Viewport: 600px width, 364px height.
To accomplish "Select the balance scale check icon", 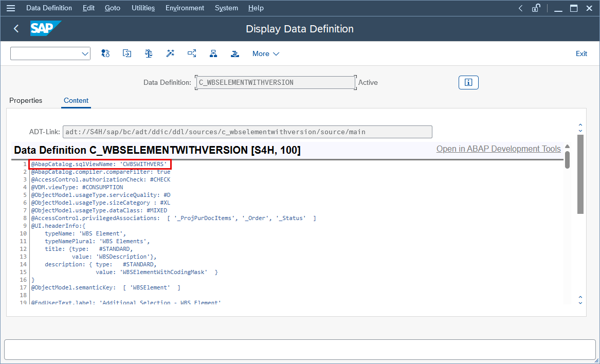I will 148,53.
